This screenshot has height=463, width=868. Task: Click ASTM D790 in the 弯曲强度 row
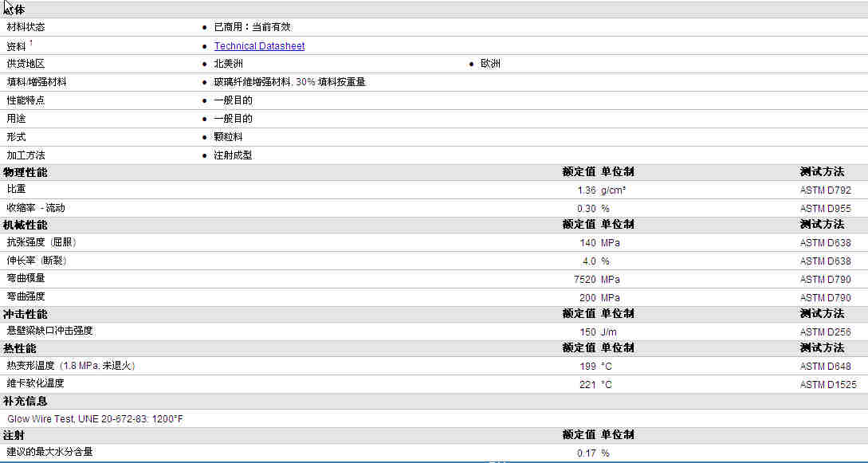click(x=826, y=297)
